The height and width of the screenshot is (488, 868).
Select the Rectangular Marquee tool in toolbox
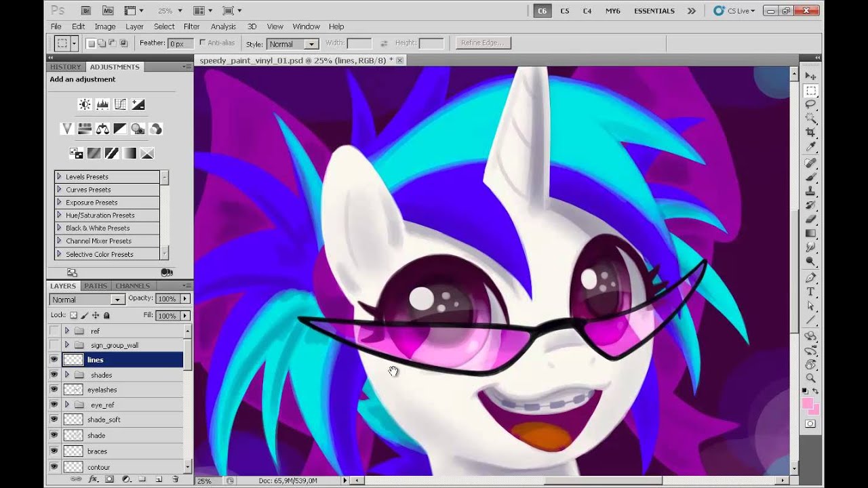(x=810, y=90)
